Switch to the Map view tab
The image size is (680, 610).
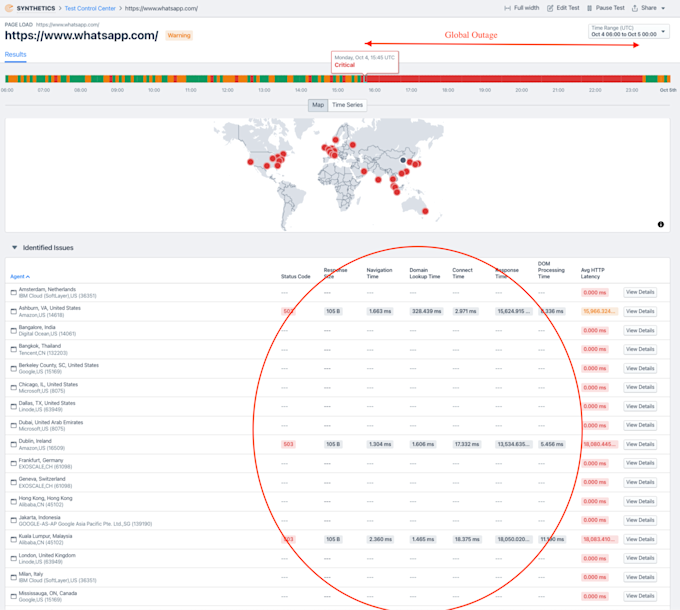(x=318, y=105)
